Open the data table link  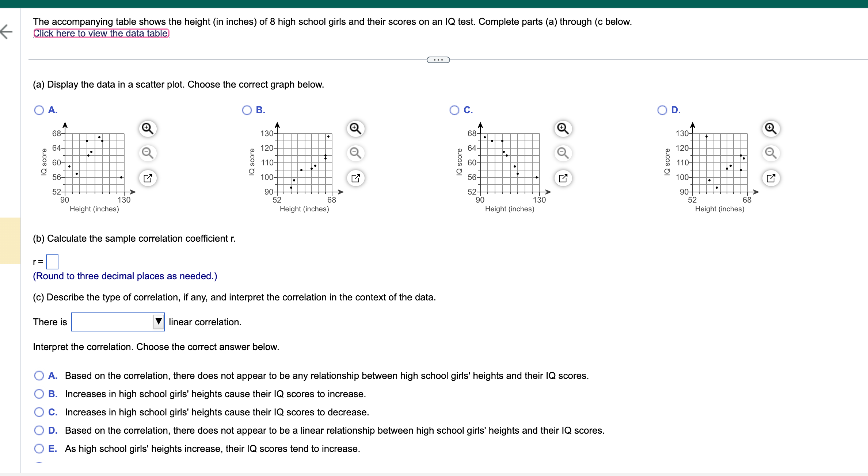click(101, 33)
